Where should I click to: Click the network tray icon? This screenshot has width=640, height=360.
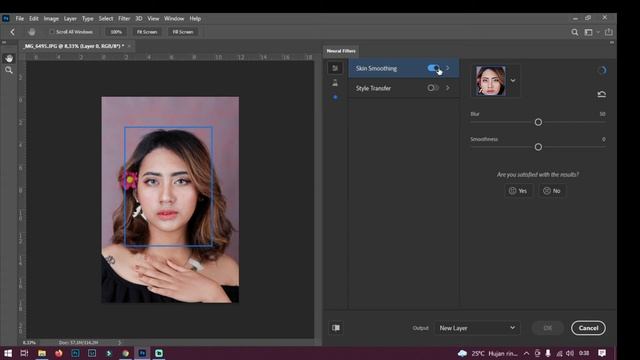pyautogui.click(x=559, y=353)
